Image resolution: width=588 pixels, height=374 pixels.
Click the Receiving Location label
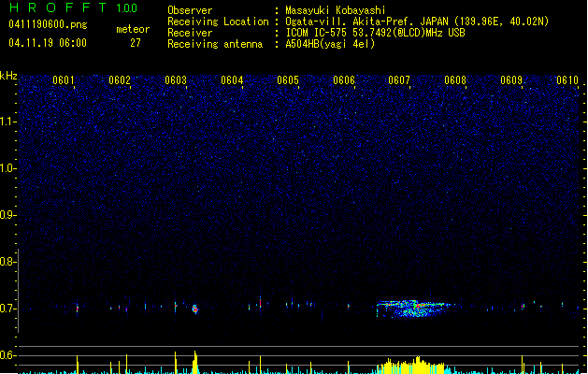tap(218, 22)
